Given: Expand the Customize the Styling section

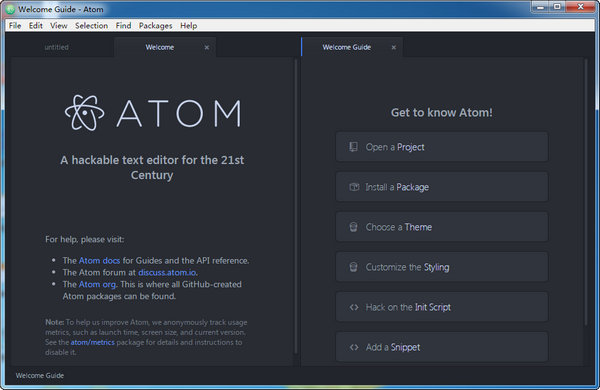Looking at the screenshot, I should pos(442,267).
